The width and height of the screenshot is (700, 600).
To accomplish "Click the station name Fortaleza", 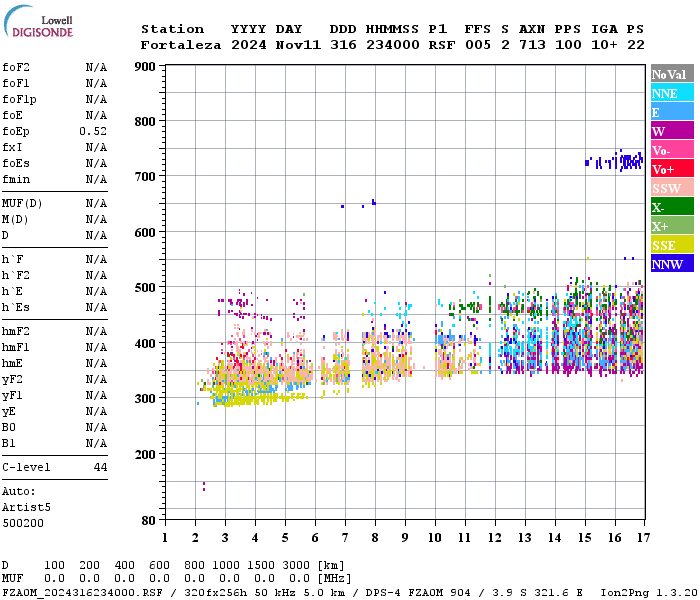I will [181, 45].
